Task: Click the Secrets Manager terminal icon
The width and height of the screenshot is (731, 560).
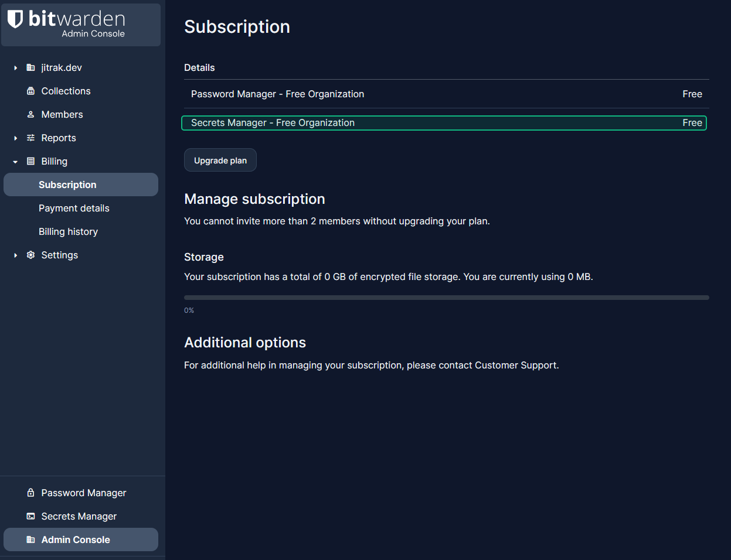Action: [x=30, y=517]
